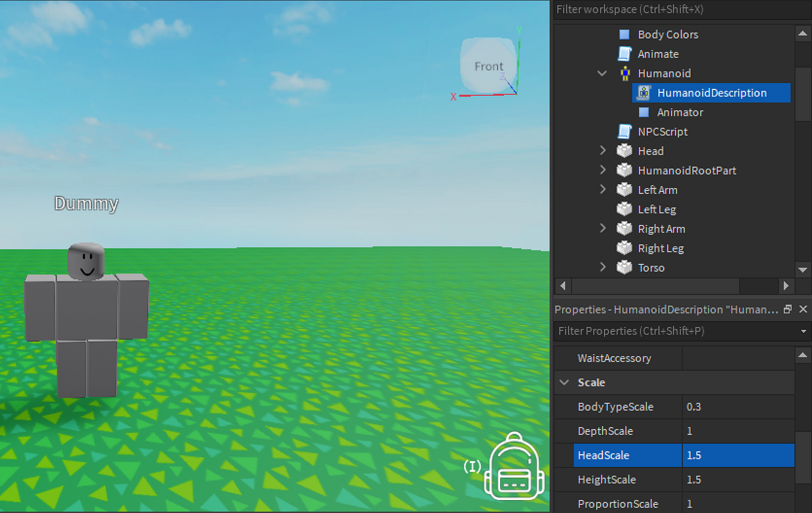The width and height of the screenshot is (812, 513).
Task: Click the Head part icon
Action: (x=624, y=151)
